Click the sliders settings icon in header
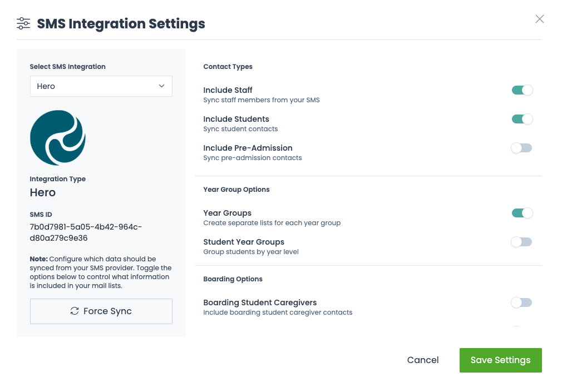562x392 pixels. (x=23, y=23)
